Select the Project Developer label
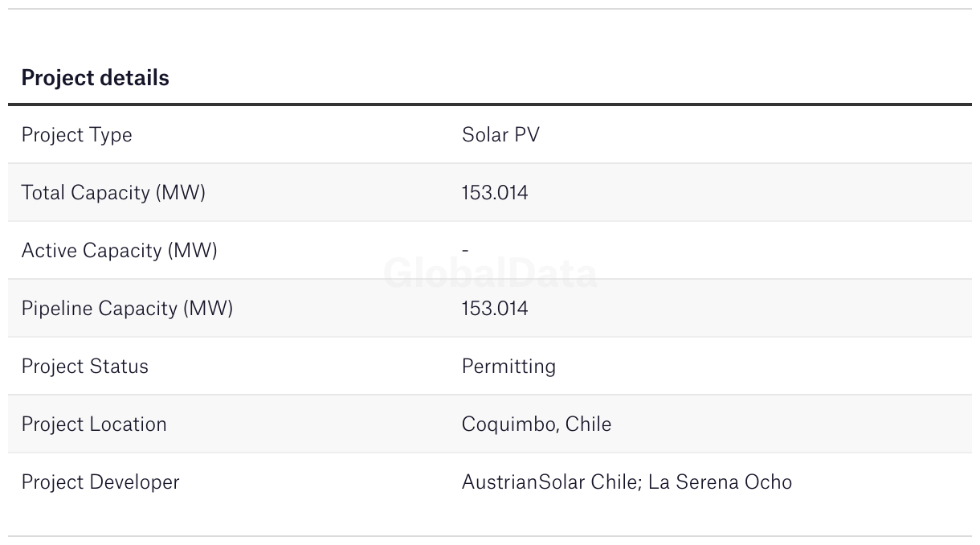 click(x=100, y=481)
